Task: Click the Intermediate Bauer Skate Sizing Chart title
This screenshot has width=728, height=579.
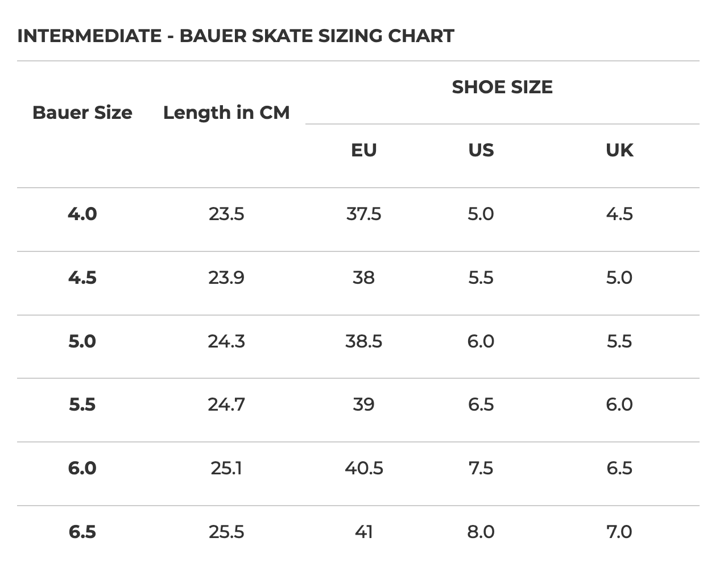Action: pyautogui.click(x=235, y=36)
